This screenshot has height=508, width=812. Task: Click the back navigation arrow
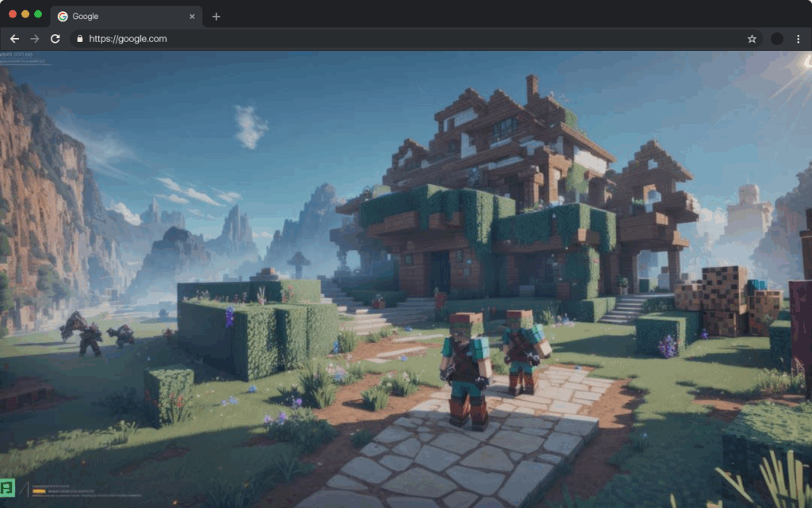(14, 38)
